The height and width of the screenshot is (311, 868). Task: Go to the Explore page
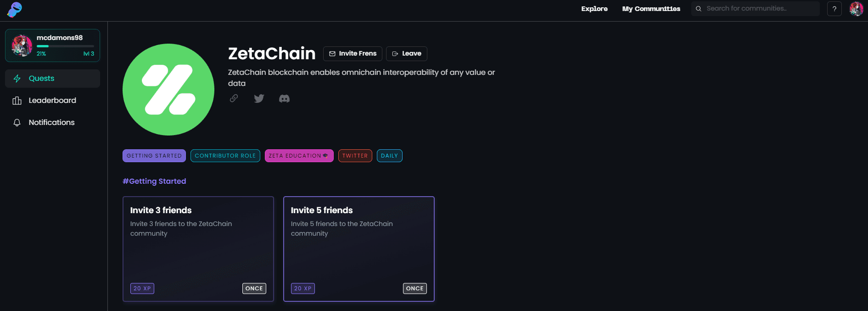coord(594,9)
